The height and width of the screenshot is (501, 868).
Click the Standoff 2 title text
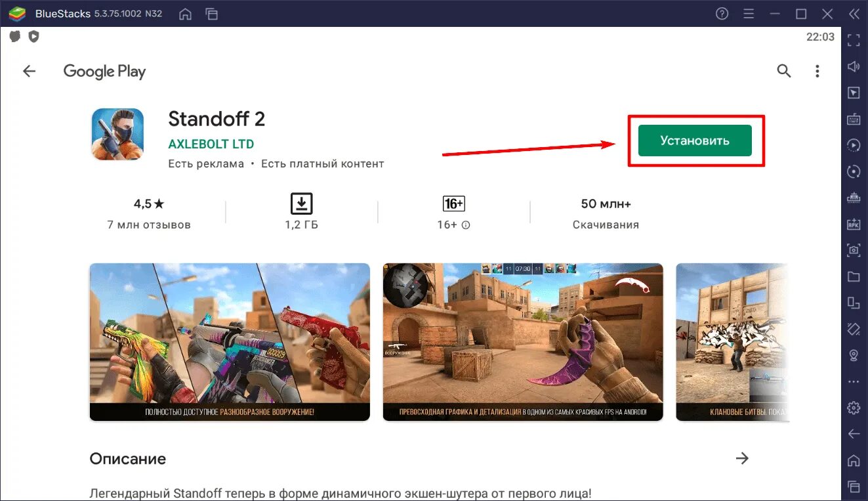click(217, 119)
